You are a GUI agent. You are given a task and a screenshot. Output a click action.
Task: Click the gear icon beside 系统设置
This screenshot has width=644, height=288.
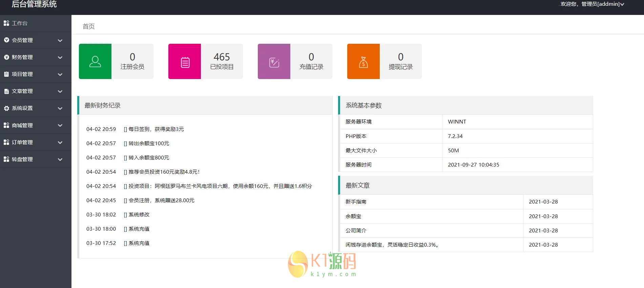tap(6, 108)
